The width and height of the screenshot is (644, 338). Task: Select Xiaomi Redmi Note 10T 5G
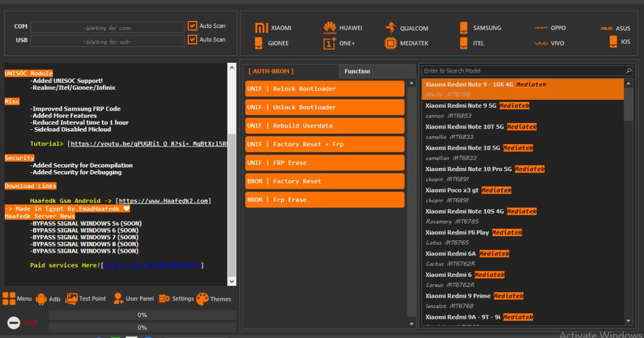[x=523, y=131]
